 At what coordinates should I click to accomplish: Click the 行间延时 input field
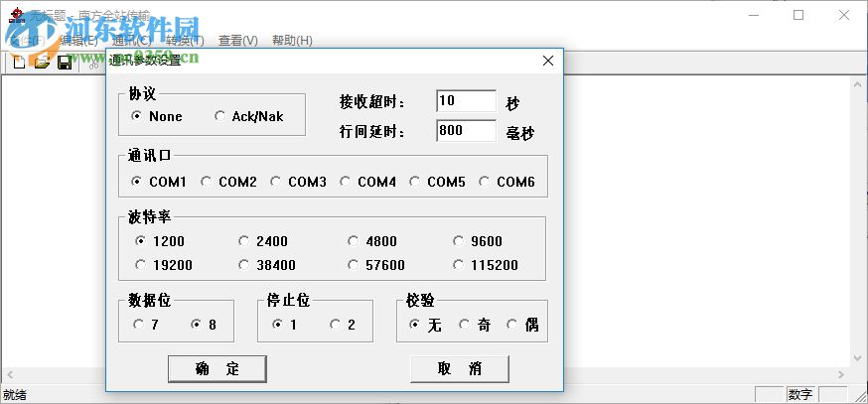[x=466, y=131]
